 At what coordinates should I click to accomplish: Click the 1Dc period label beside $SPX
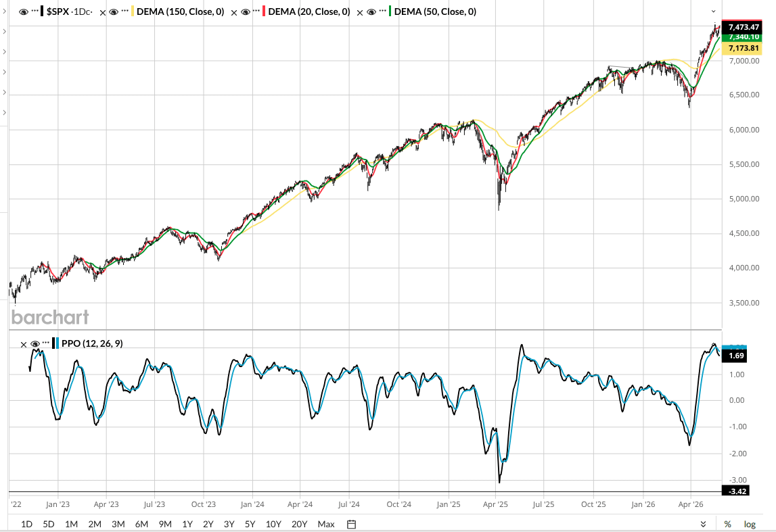pos(82,11)
